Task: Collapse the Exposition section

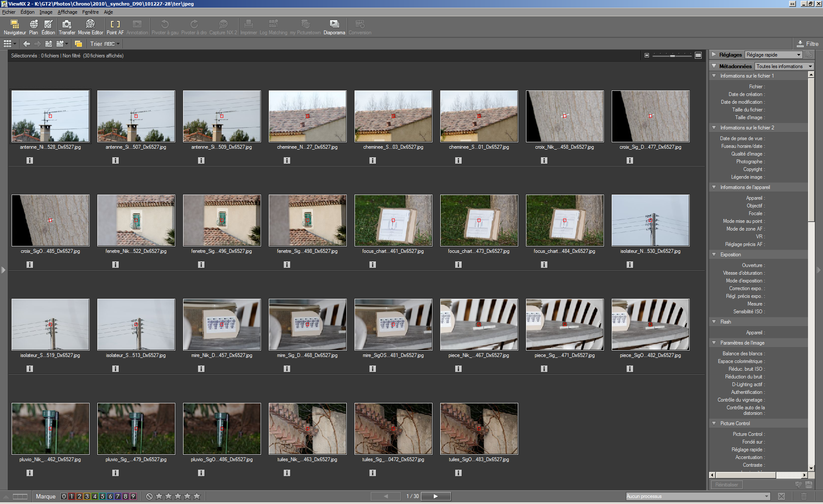Action: click(x=714, y=255)
